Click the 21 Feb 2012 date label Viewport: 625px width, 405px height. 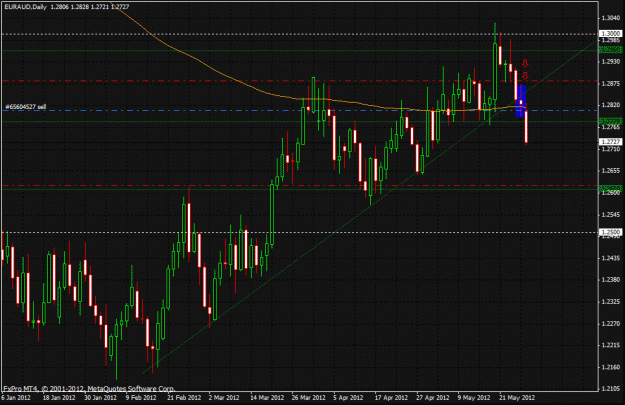[x=184, y=397]
